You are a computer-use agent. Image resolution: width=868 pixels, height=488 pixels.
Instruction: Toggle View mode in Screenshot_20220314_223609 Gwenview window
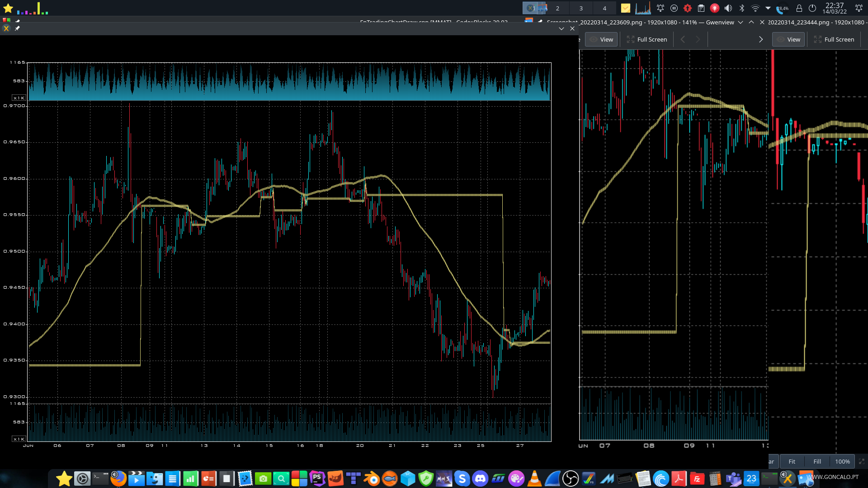point(601,39)
